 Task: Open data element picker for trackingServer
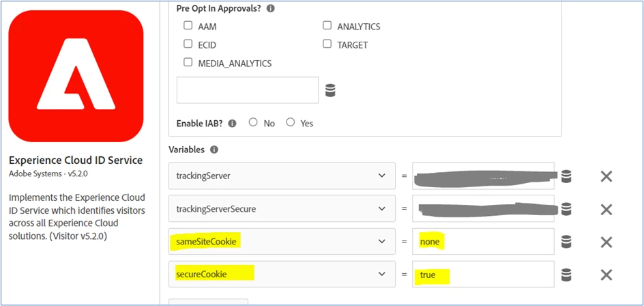click(566, 176)
